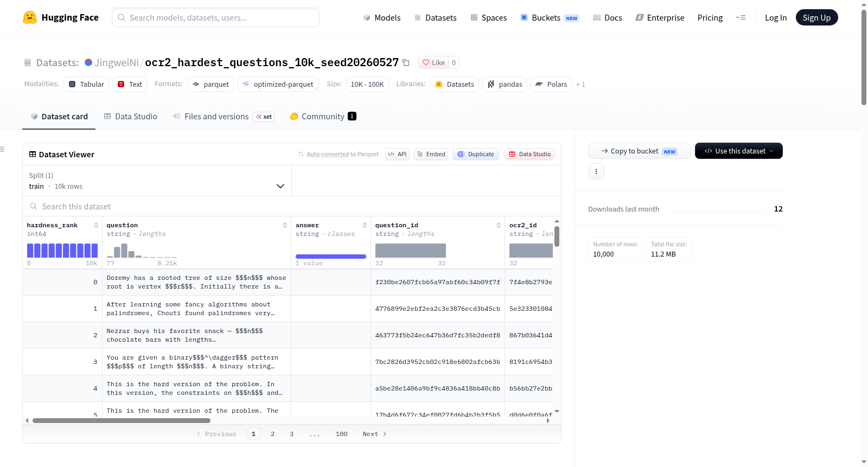The height and width of the screenshot is (467, 868).
Task: Expand the +1 more libraries
Action: (580, 85)
